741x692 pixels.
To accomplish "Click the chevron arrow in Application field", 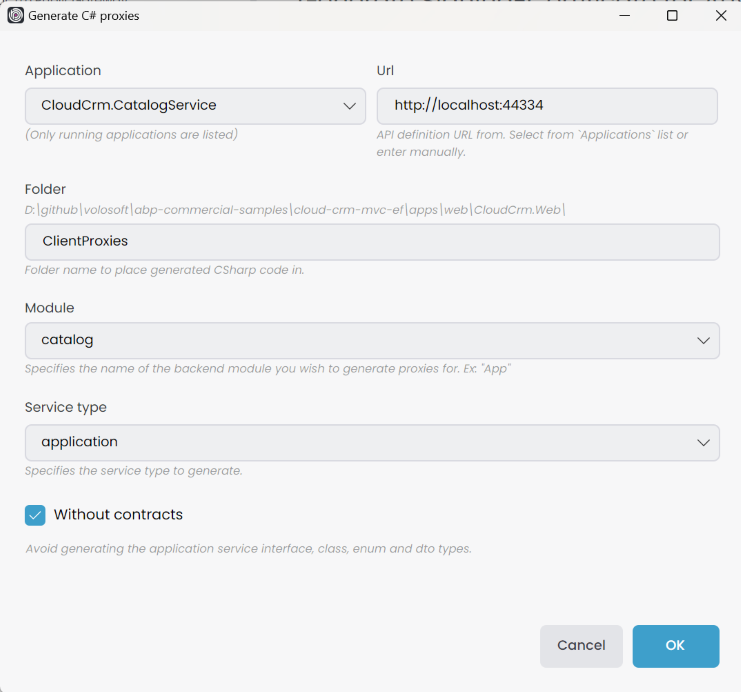I will [x=349, y=106].
